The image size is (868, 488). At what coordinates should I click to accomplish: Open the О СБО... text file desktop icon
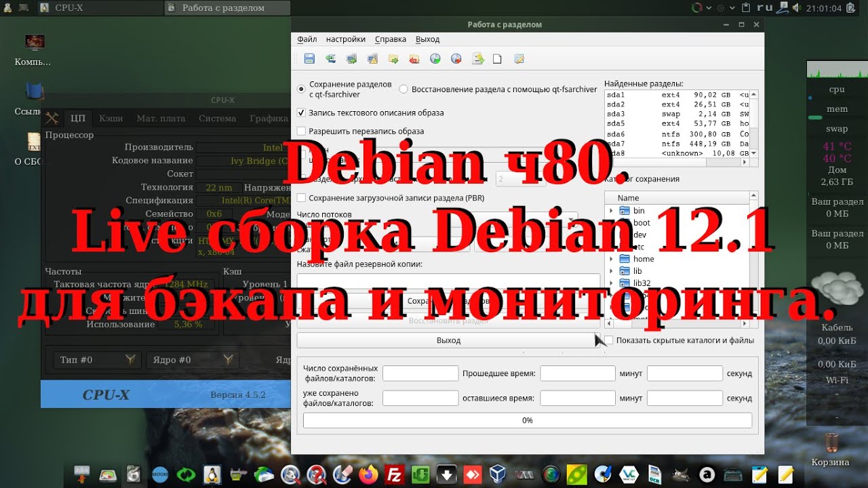33,148
